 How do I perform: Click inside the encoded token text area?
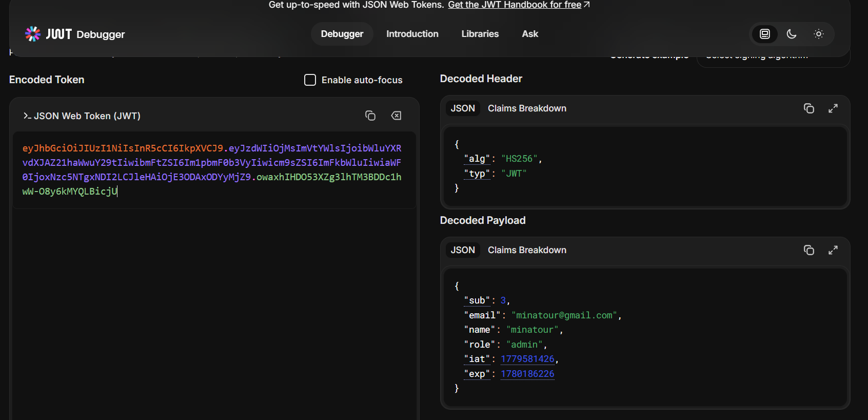click(x=214, y=170)
